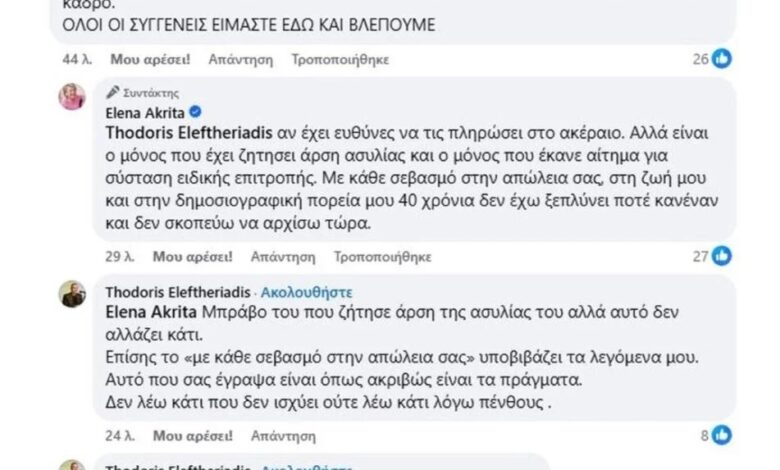Click Ακολουθήστε next to Thodoris Eleftheriadis
The width and height of the screenshot is (780, 470).
pos(303,292)
